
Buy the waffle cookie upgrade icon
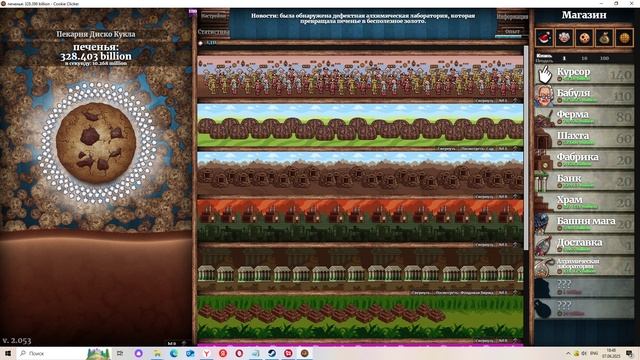624,38
